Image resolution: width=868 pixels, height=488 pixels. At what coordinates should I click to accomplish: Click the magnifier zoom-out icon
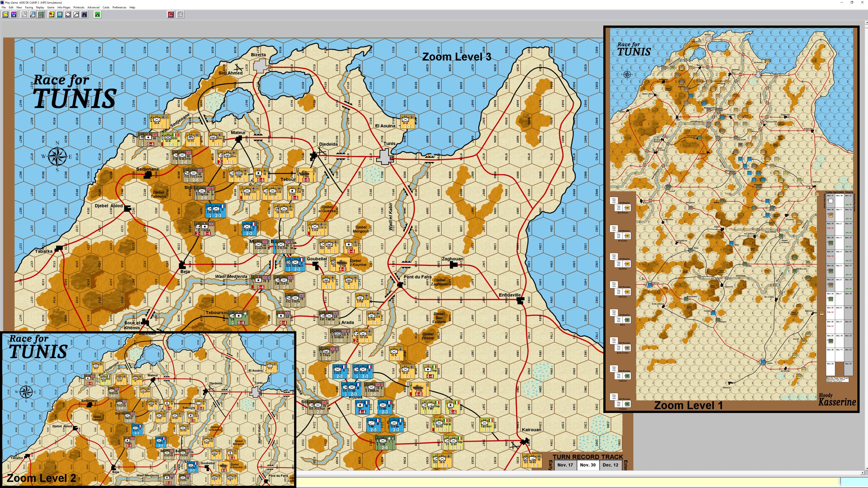coord(32,14)
